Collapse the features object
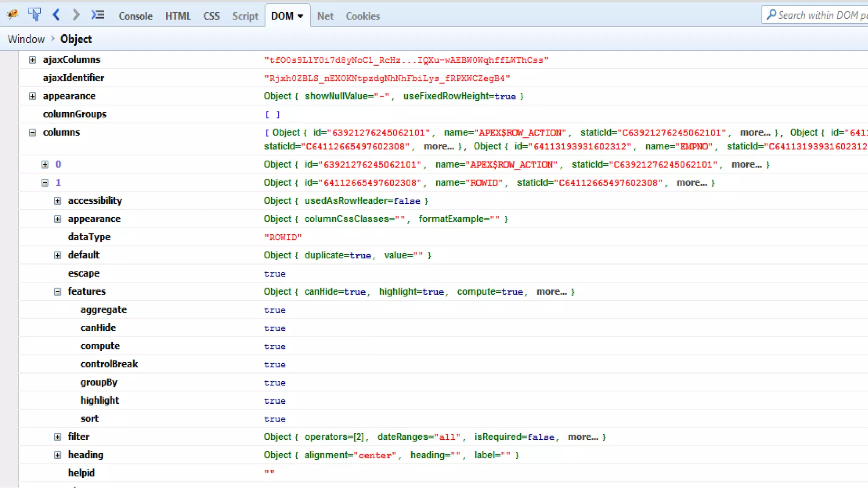Image resolution: width=868 pixels, height=488 pixels. point(58,291)
